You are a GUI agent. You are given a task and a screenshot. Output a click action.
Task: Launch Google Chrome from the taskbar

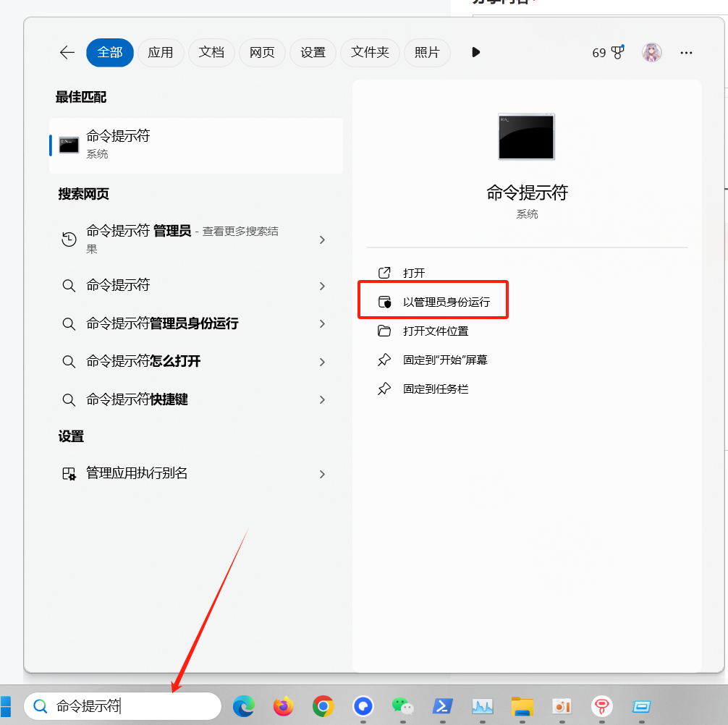click(323, 706)
